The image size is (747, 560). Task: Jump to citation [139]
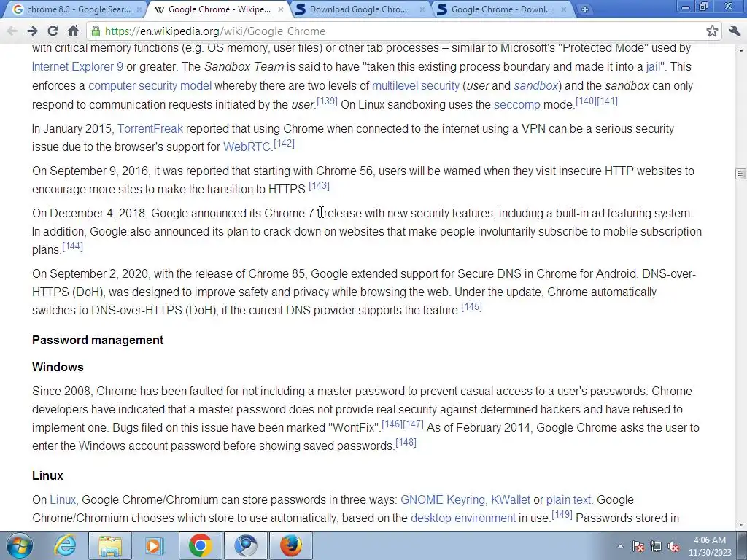coord(327,101)
